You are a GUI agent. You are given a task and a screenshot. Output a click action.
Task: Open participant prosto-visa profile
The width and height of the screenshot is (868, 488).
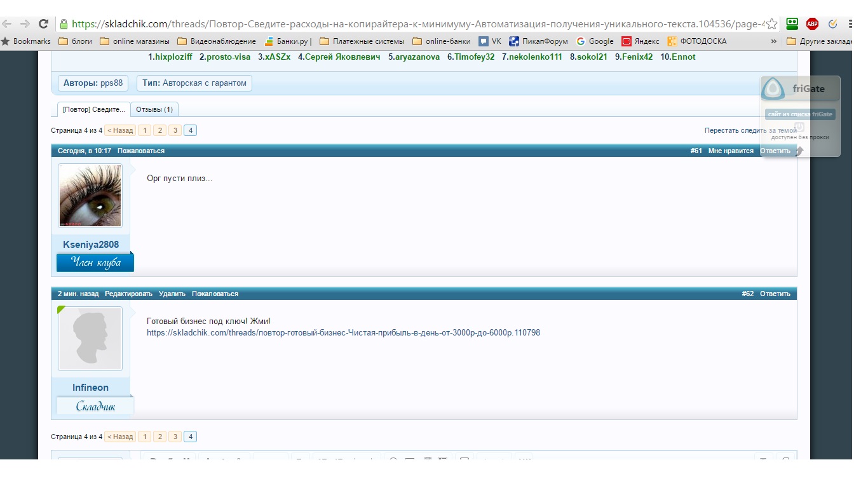228,57
